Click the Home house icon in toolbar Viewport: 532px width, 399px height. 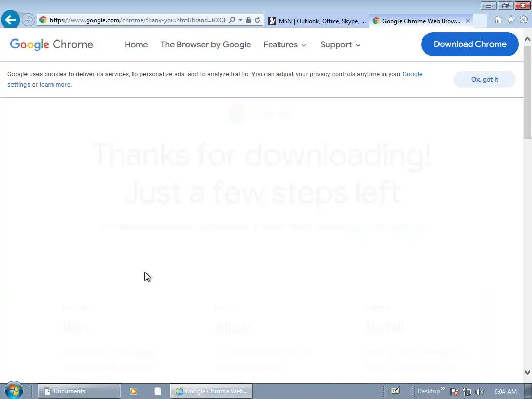click(x=498, y=20)
